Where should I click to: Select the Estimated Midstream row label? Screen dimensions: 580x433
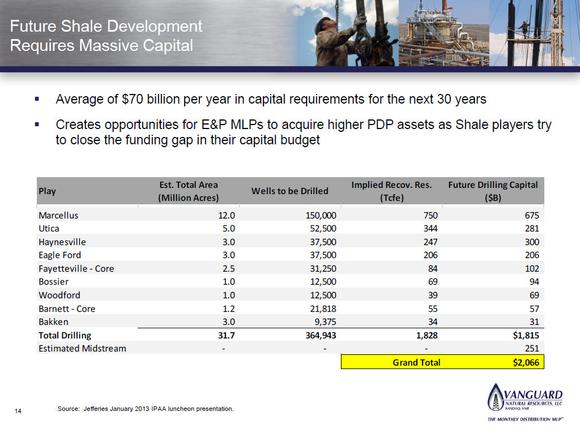tap(82, 348)
